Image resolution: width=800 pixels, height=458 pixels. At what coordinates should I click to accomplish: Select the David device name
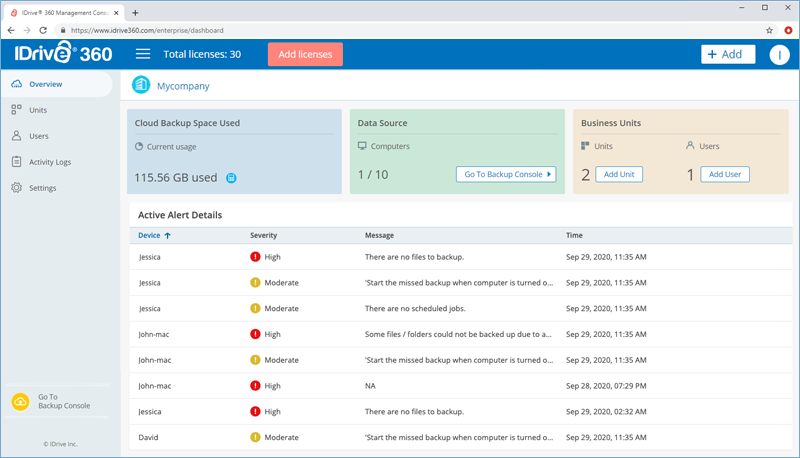148,438
